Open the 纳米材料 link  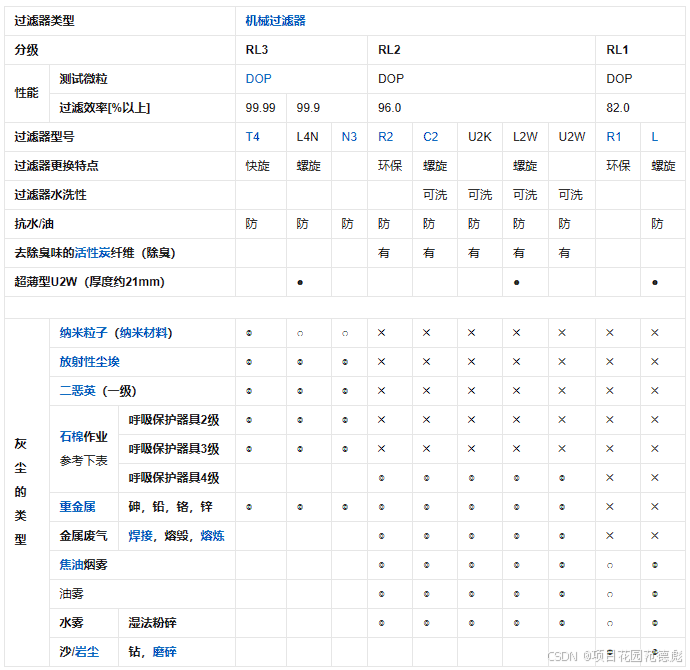tap(143, 333)
